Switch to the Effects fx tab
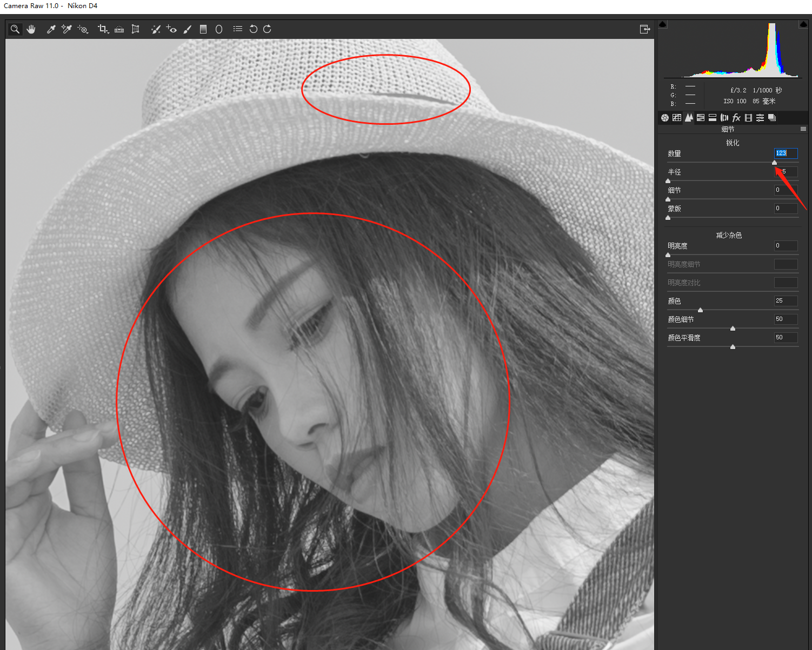 tap(736, 118)
